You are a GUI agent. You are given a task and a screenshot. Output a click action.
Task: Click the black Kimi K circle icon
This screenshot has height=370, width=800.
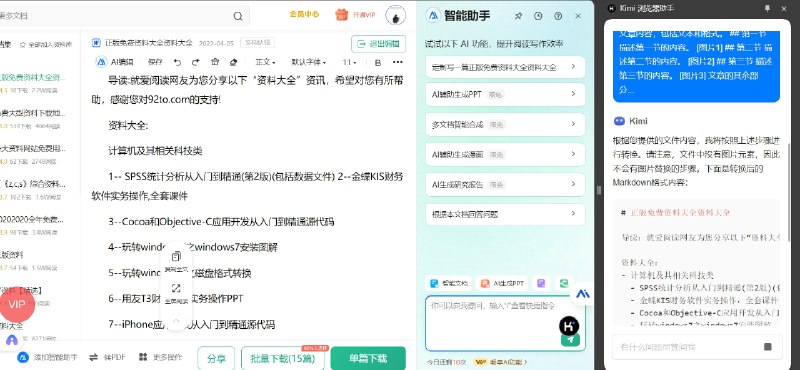pyautogui.click(x=569, y=326)
